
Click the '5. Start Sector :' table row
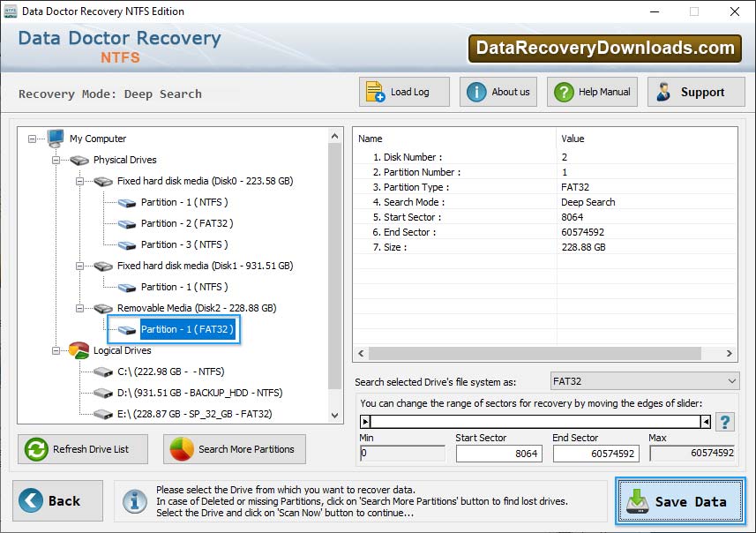[545, 218]
